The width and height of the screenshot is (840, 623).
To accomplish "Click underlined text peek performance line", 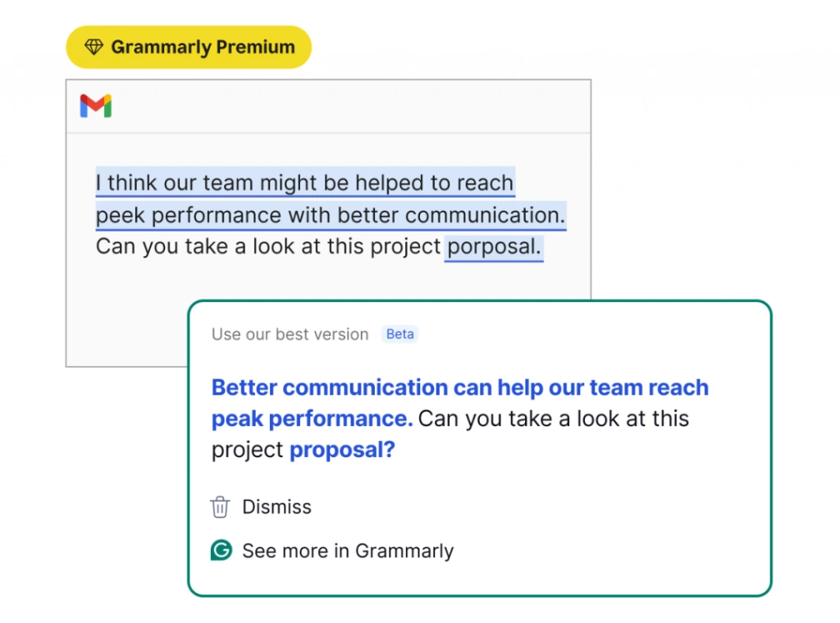I will pos(331,216).
